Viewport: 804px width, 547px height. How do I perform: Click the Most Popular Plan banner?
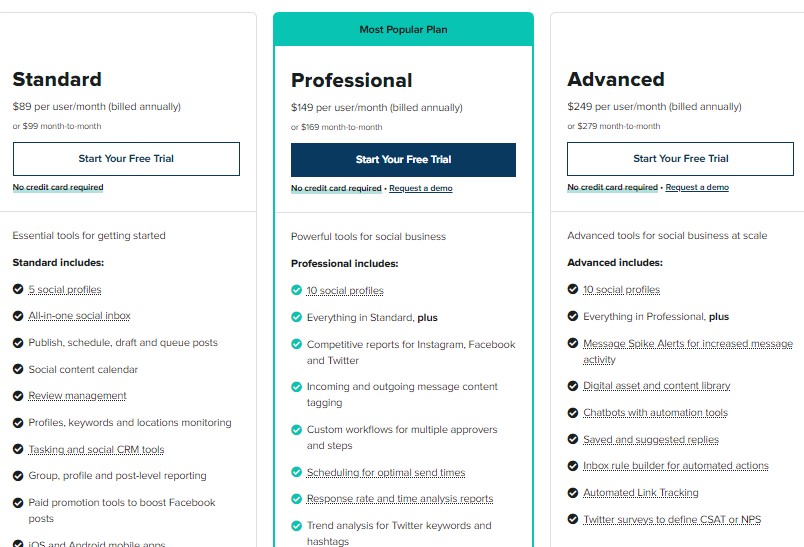click(404, 29)
